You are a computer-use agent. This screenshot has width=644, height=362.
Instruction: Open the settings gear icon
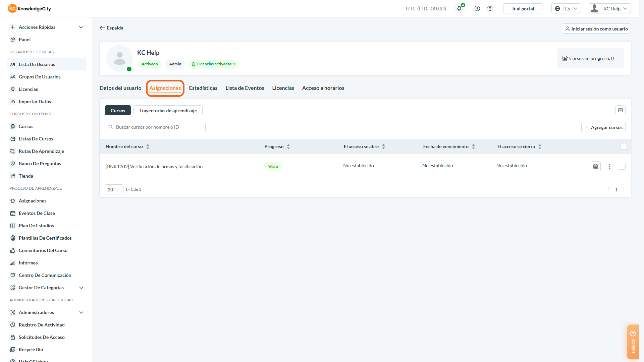(490, 9)
